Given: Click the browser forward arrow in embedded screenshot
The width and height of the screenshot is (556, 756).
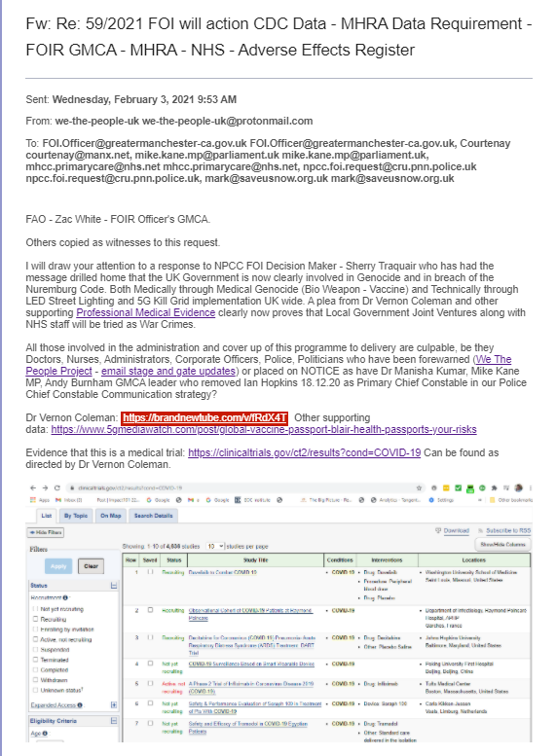Looking at the screenshot, I should [x=45, y=487].
